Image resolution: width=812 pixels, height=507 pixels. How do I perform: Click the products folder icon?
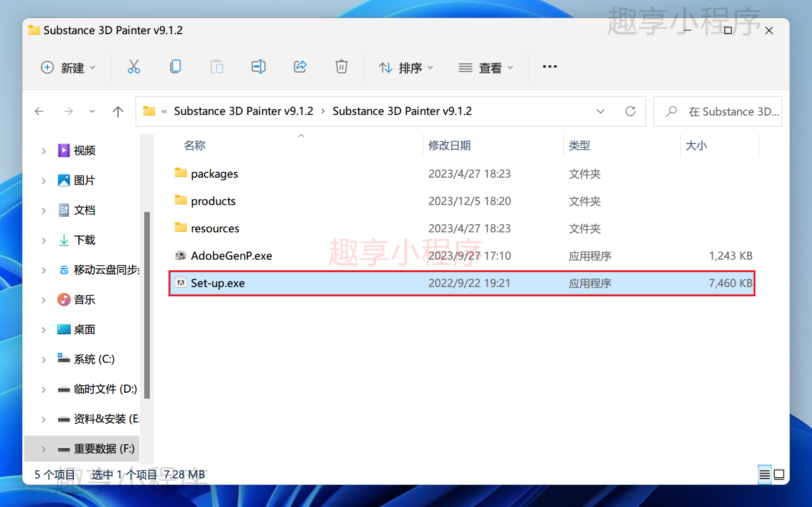click(181, 201)
